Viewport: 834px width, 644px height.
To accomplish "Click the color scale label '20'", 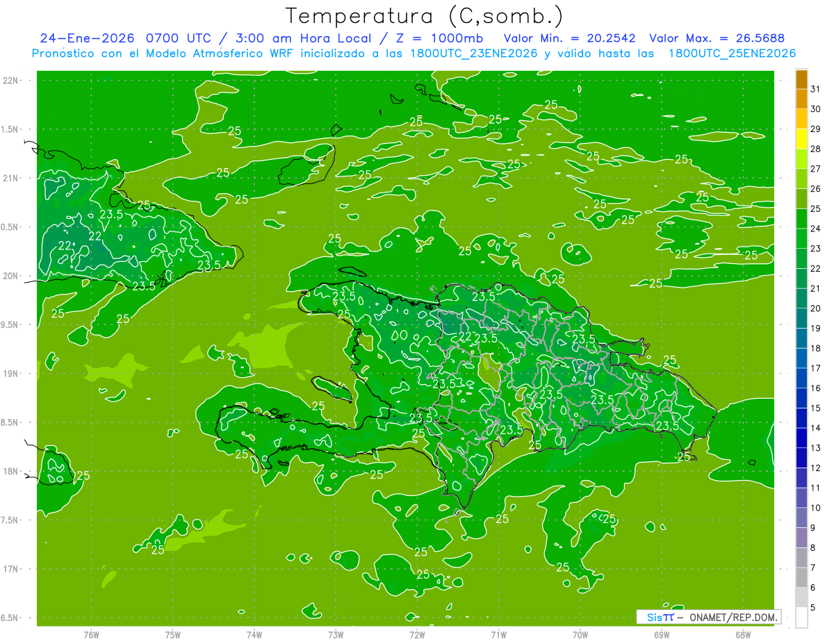I will click(x=816, y=308).
